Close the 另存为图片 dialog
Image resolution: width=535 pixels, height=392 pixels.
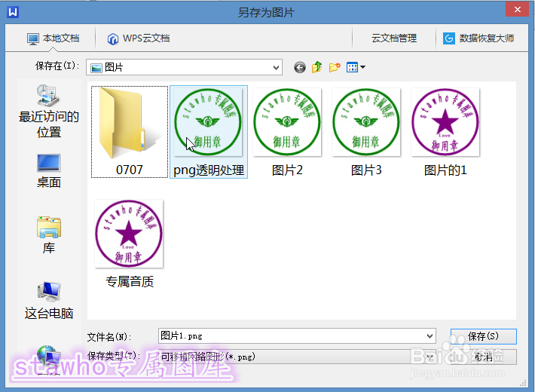(517, 10)
